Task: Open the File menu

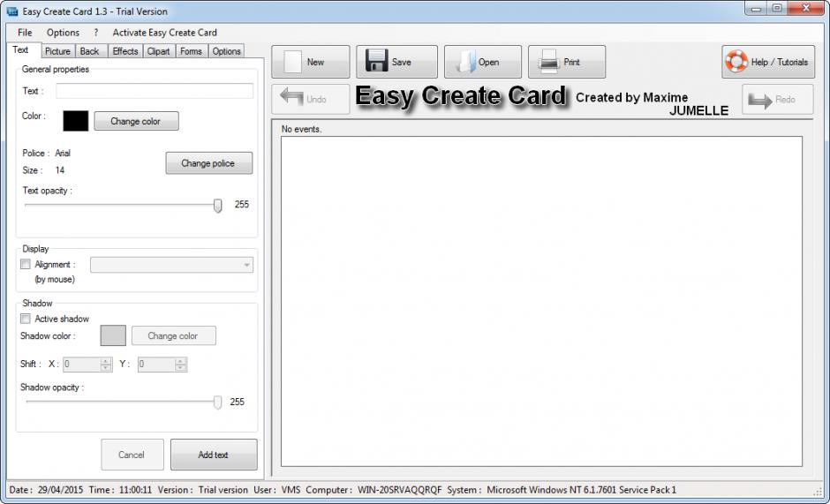Action: click(25, 33)
